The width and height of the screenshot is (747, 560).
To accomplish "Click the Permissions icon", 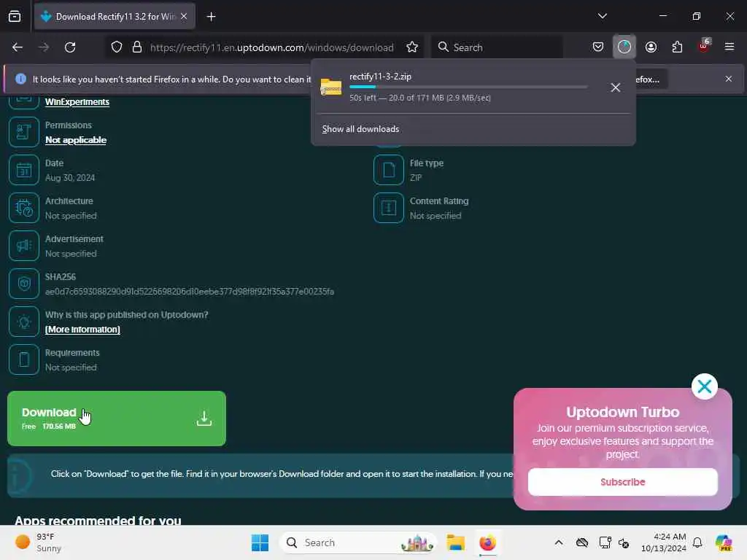I will point(24,132).
